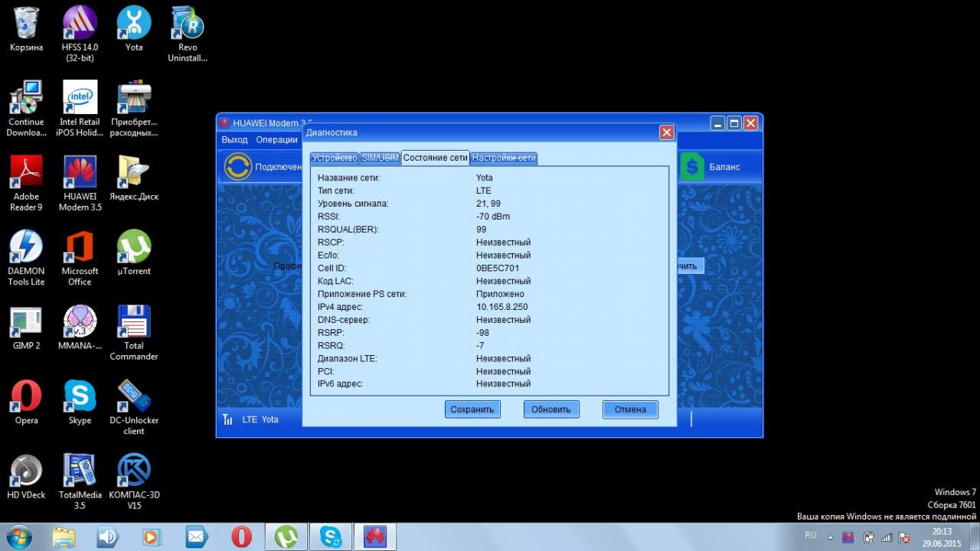Click the DNS-сервер label
This screenshot has width=980, height=551.
coord(344,320)
